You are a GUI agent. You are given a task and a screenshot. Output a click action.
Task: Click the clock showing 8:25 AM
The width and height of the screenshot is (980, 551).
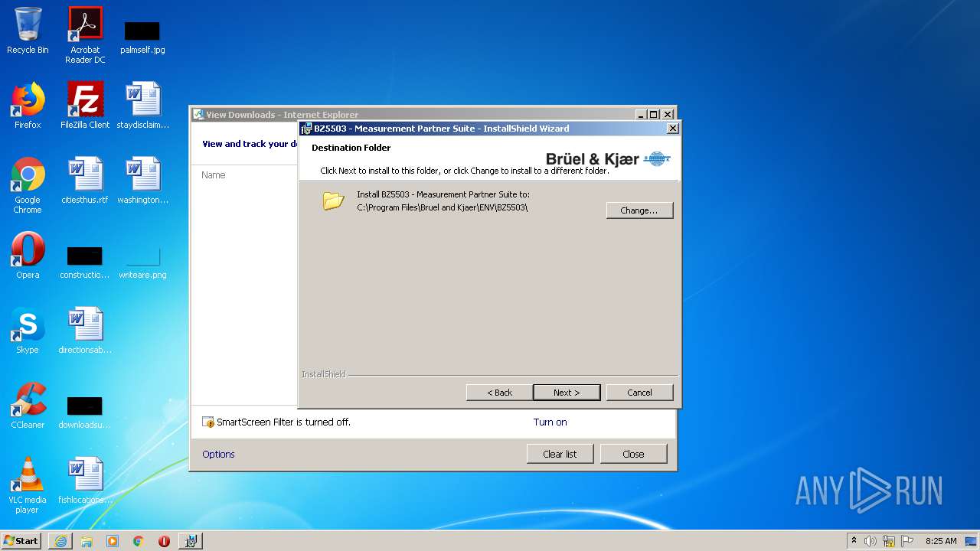[941, 541]
